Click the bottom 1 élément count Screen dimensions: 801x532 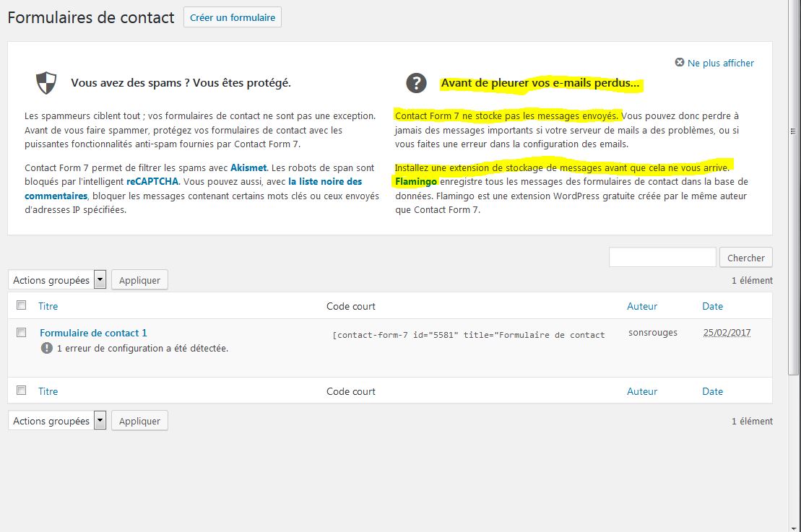[752, 422]
